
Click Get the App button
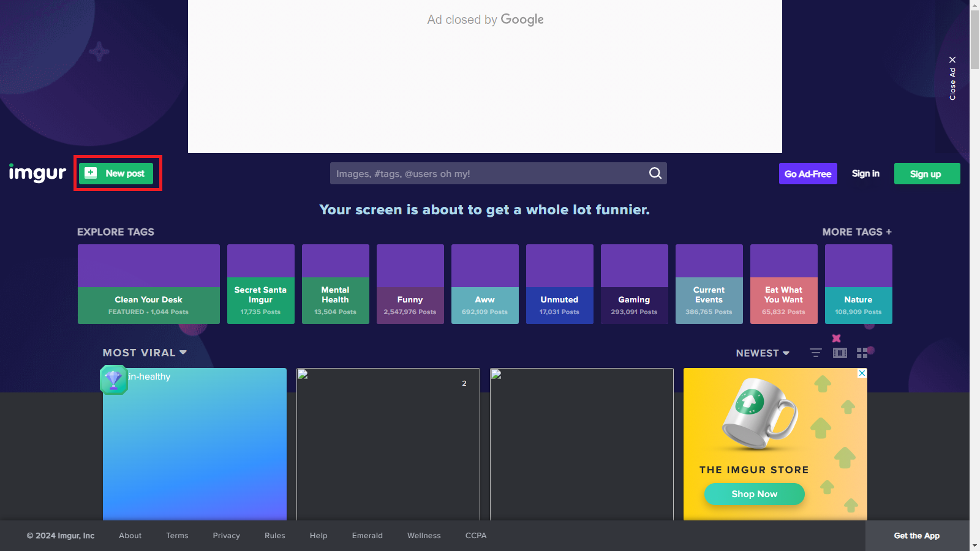(x=917, y=536)
